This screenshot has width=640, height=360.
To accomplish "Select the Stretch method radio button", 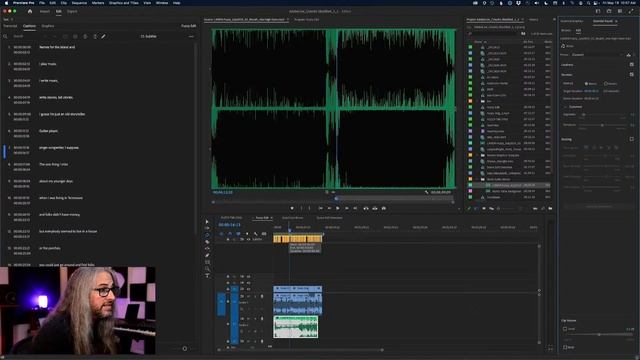I will tap(606, 84).
